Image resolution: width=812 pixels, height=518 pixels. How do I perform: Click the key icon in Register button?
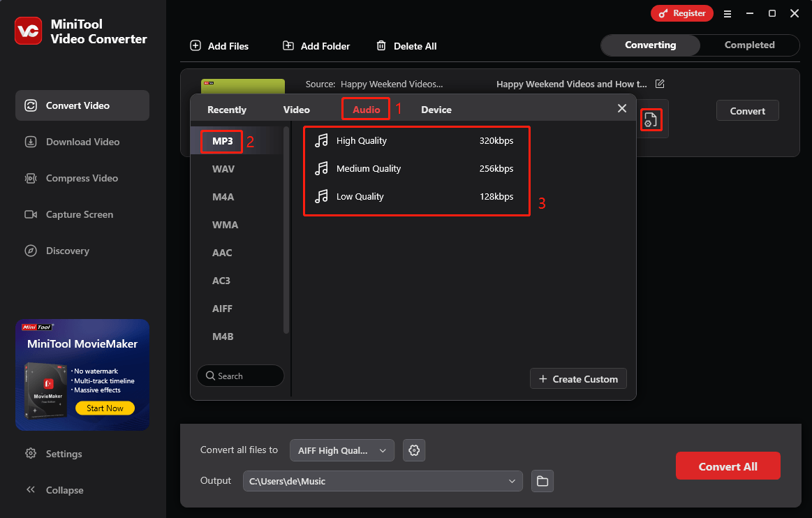click(x=663, y=13)
